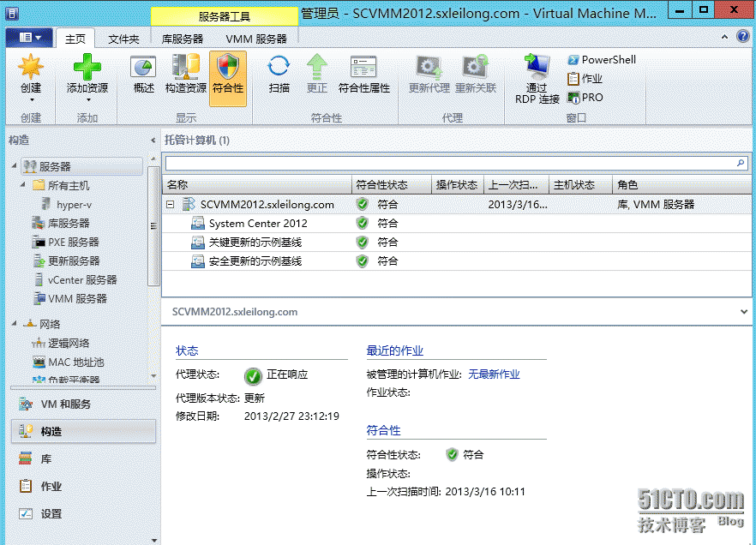Collapse the details pane chevron
756x545 pixels.
[x=743, y=312]
